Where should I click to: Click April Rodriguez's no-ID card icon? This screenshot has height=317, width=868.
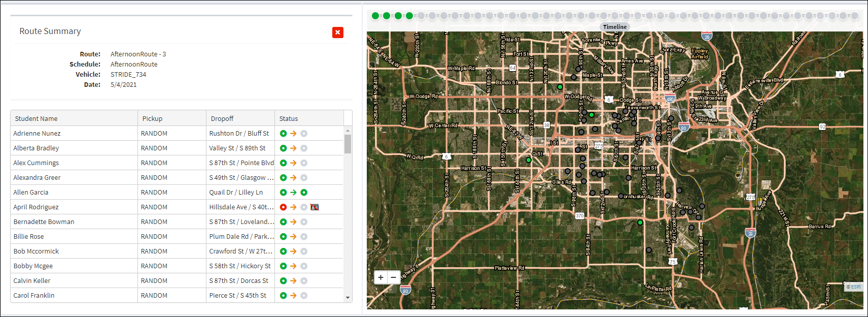pyautogui.click(x=315, y=207)
